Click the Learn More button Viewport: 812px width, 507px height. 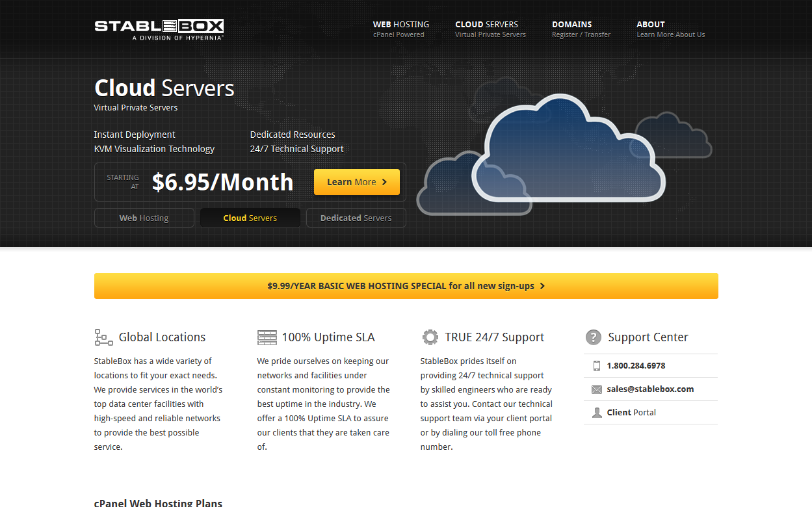(x=357, y=182)
